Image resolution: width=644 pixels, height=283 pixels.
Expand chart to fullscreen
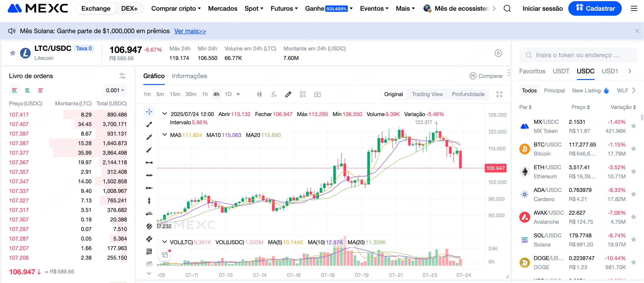pos(499,94)
